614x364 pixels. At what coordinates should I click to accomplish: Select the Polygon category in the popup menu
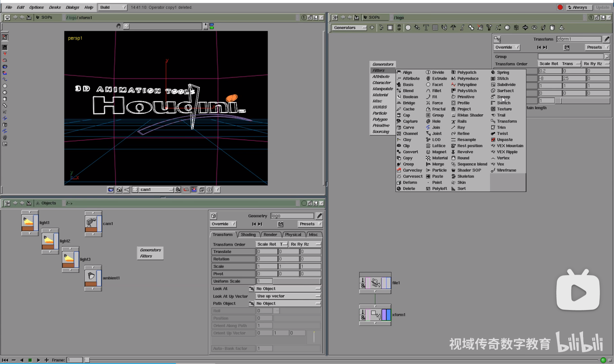(x=380, y=119)
